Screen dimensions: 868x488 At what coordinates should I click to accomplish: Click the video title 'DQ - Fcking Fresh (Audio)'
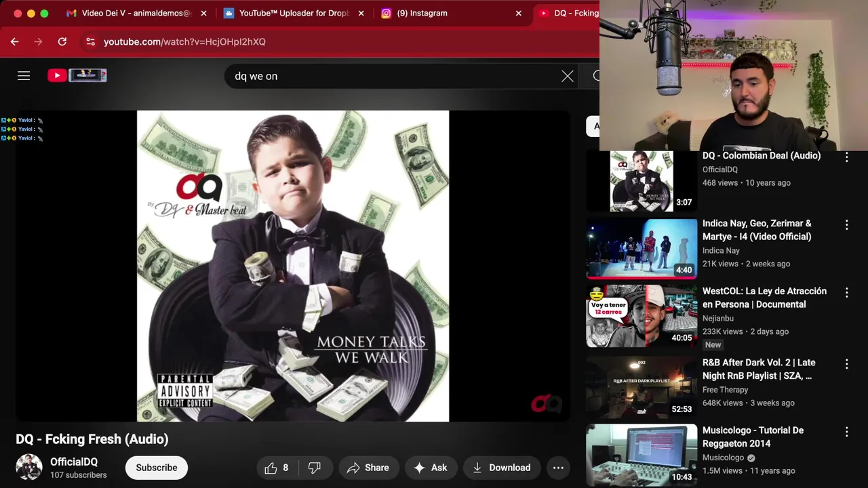tap(92, 439)
